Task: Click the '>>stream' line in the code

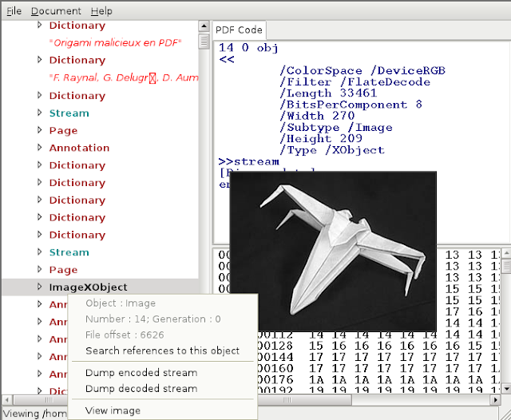Action: [248, 161]
